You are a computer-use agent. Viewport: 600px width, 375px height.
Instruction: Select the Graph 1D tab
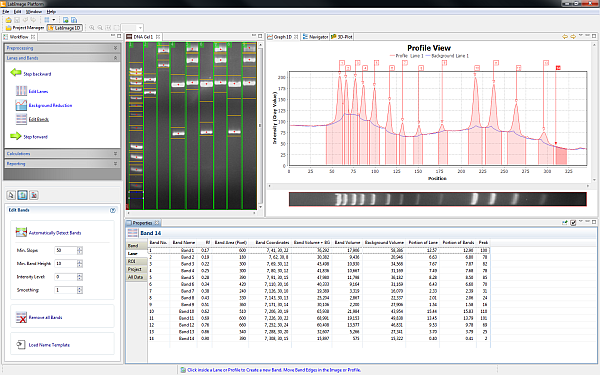pos(282,37)
